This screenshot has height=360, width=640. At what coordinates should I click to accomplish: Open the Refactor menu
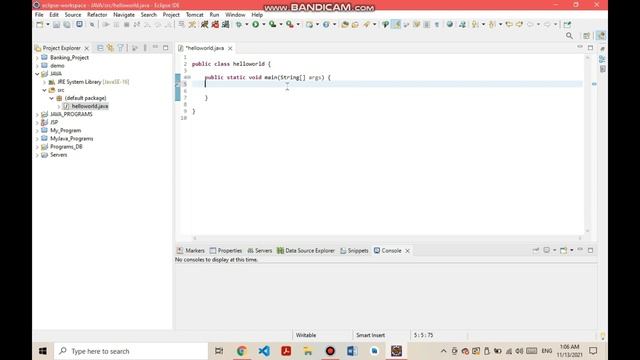(x=97, y=15)
